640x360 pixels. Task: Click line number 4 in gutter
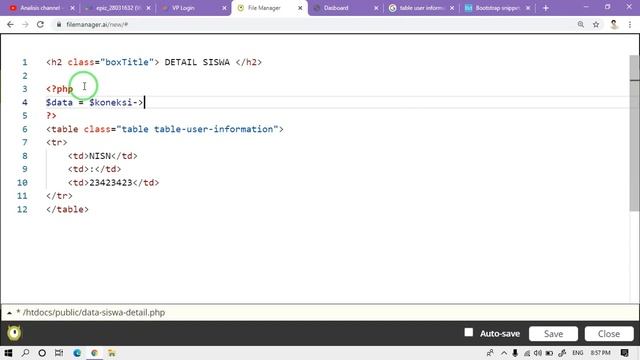click(x=25, y=102)
